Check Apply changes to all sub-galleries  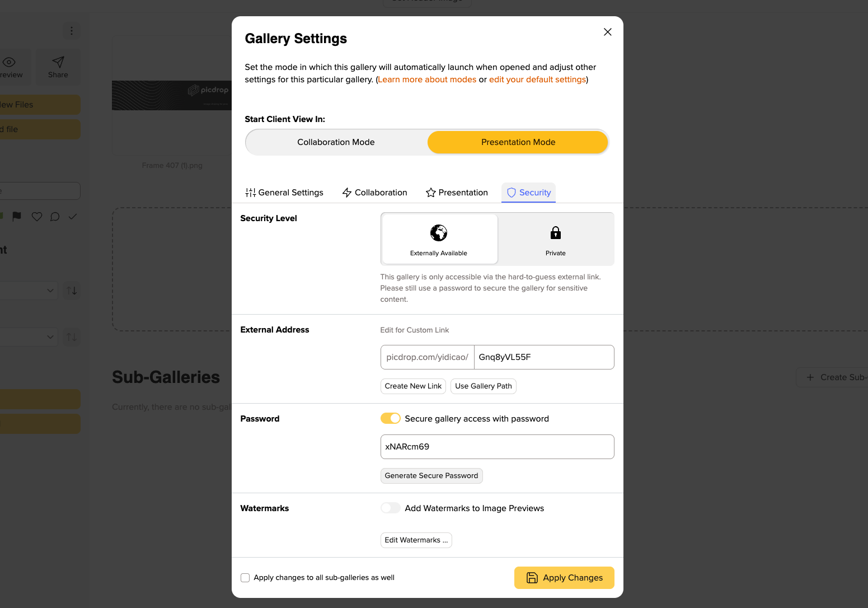click(245, 578)
